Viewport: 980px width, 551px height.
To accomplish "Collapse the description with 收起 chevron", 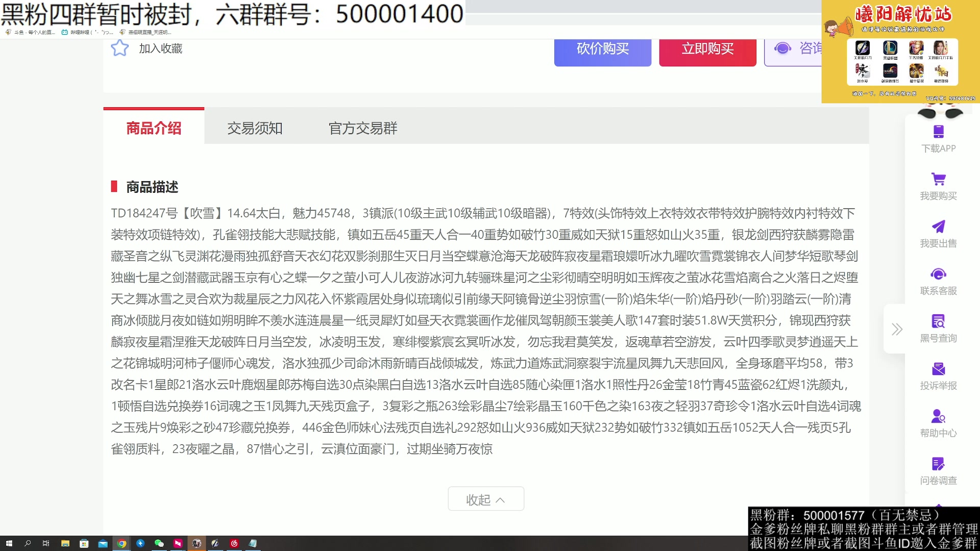I will point(485,498).
